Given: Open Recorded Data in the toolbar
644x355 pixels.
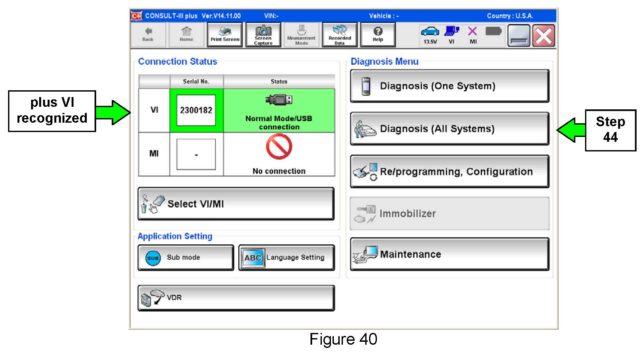Looking at the screenshot, I should point(339,35).
